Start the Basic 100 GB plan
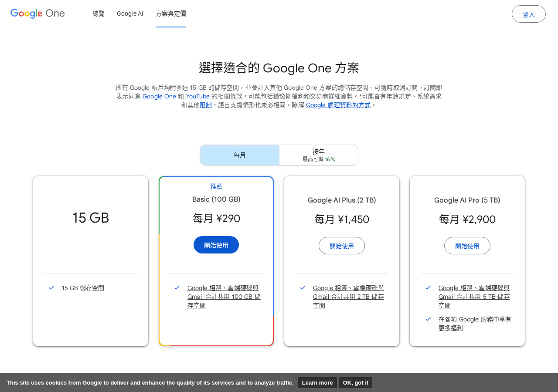The width and height of the screenshot is (558, 392). tap(216, 245)
